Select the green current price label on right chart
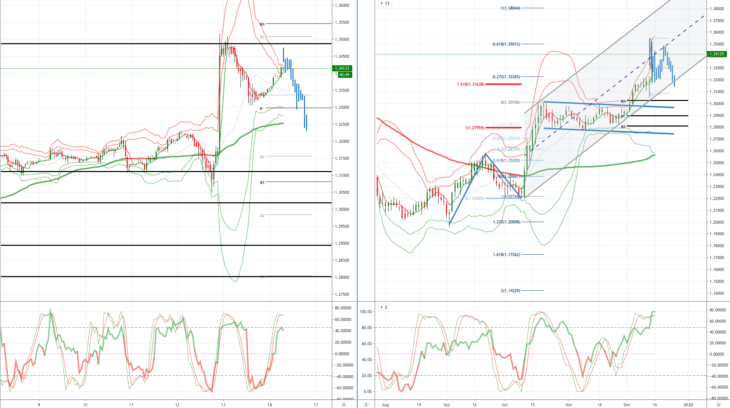This screenshot has width=730, height=408. click(716, 54)
